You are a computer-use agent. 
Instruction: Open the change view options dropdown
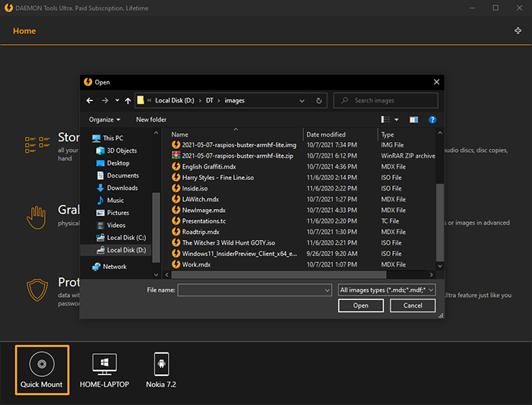point(396,119)
